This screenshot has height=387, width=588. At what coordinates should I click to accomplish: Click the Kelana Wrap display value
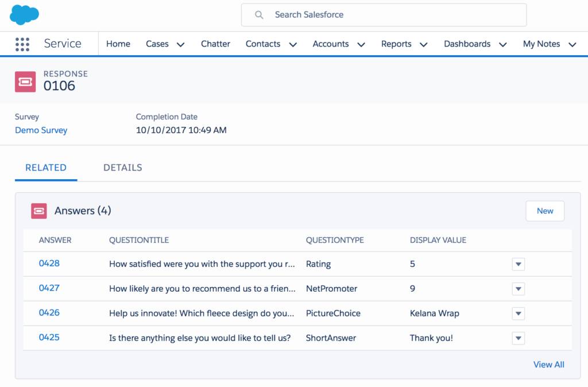435,314
